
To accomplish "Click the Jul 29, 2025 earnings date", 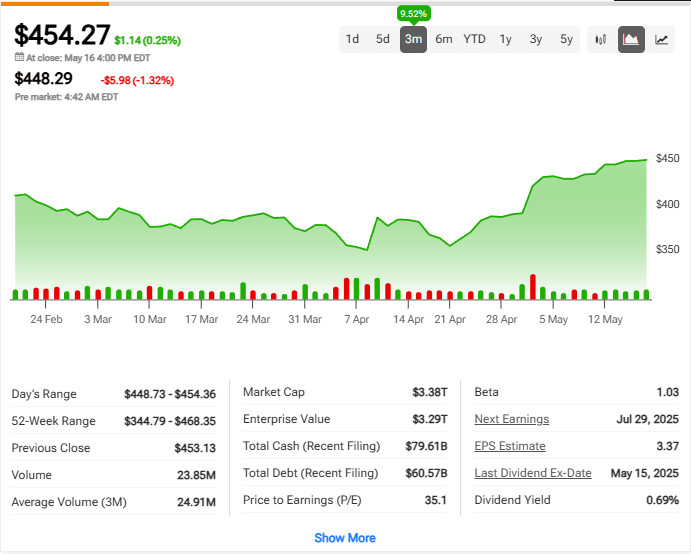I will tap(647, 419).
